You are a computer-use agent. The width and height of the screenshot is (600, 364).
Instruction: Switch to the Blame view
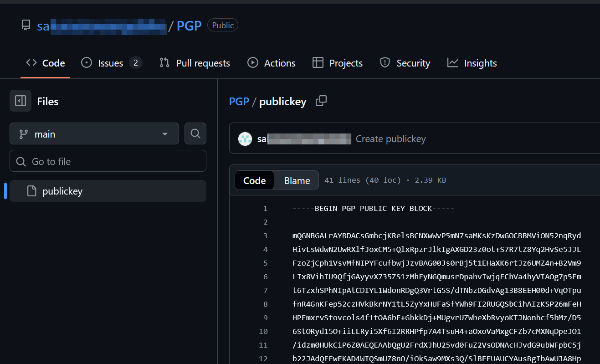(x=296, y=180)
